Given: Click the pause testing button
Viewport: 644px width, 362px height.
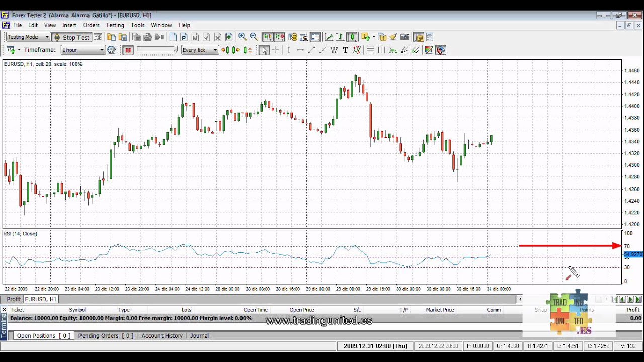Looking at the screenshot, I should click(128, 50).
